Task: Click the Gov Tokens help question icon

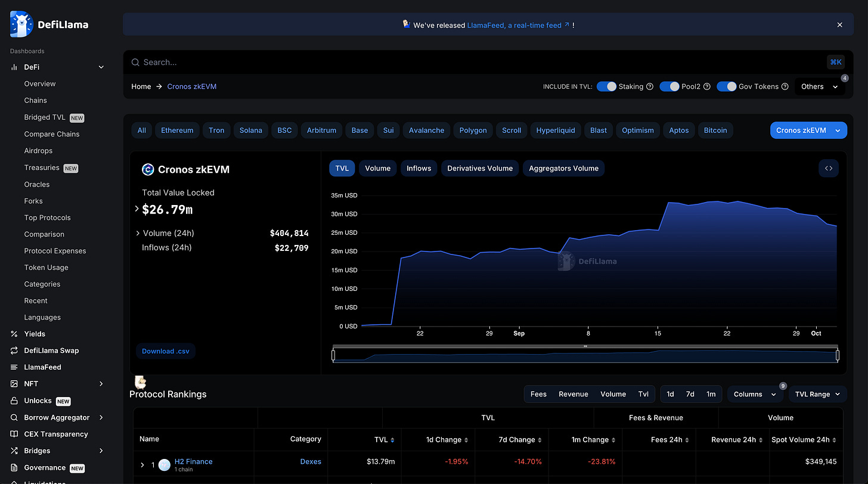Action: click(785, 86)
